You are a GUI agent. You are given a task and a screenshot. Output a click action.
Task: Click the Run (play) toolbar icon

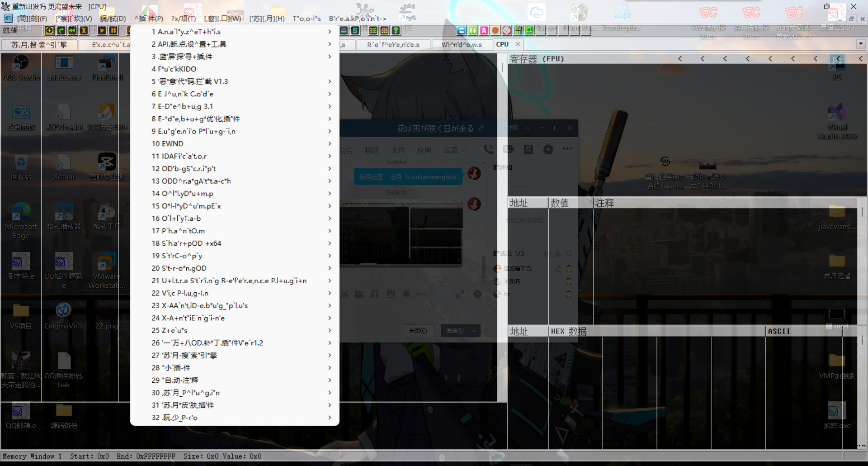[x=102, y=30]
